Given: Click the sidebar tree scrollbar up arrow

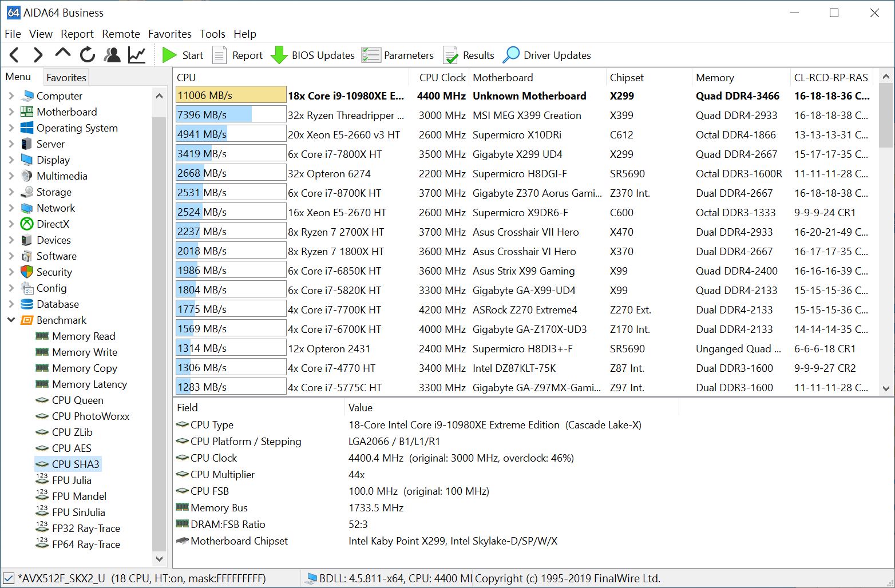Looking at the screenshot, I should click(159, 96).
